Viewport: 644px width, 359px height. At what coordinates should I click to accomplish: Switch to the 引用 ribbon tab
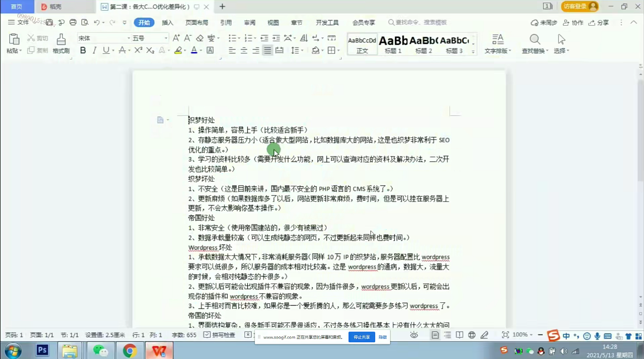(x=226, y=22)
